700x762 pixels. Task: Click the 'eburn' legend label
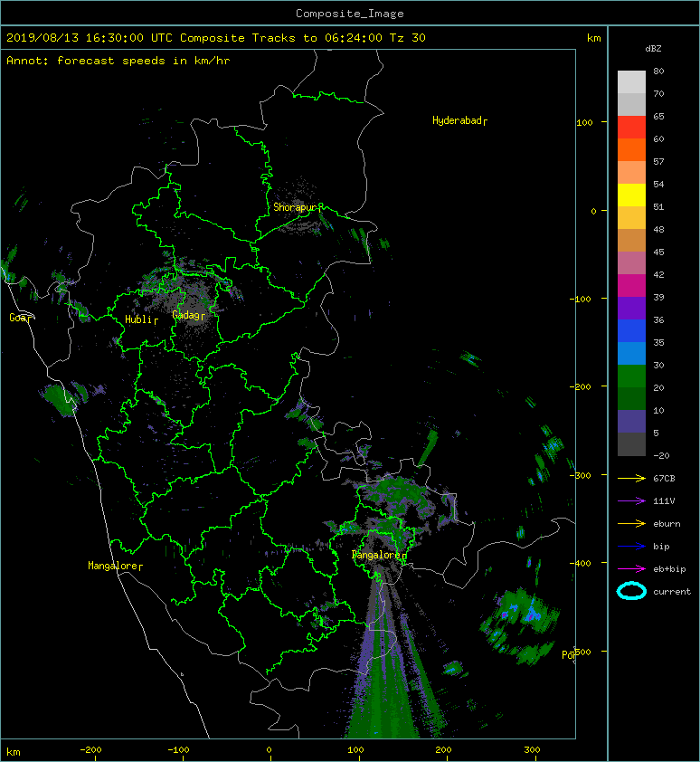click(x=667, y=524)
